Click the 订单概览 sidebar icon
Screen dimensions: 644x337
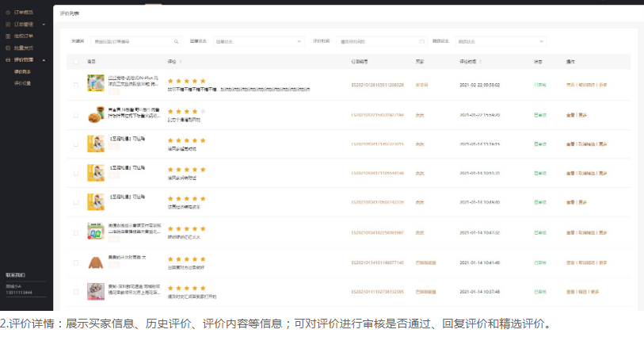(x=9, y=13)
